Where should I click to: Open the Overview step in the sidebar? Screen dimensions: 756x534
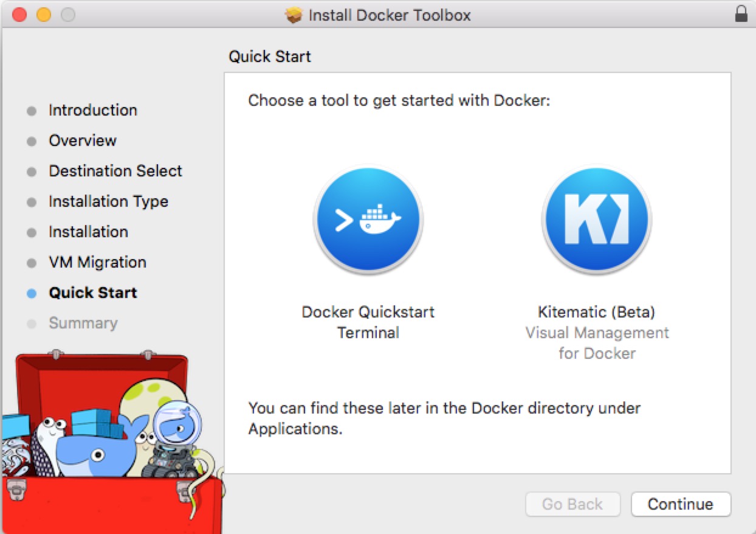coord(83,140)
